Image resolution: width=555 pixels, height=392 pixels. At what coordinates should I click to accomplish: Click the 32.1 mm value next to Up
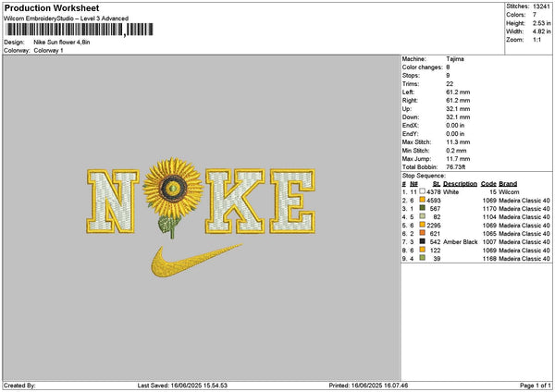click(x=458, y=108)
